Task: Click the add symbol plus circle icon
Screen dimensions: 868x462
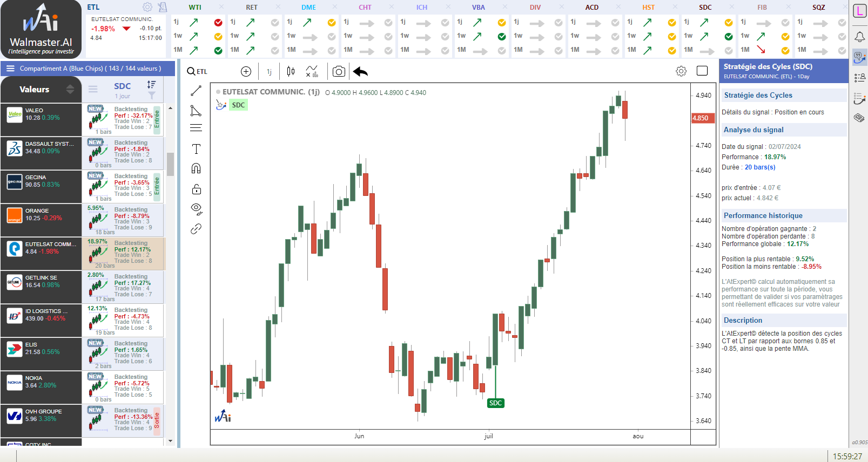Action: (246, 72)
